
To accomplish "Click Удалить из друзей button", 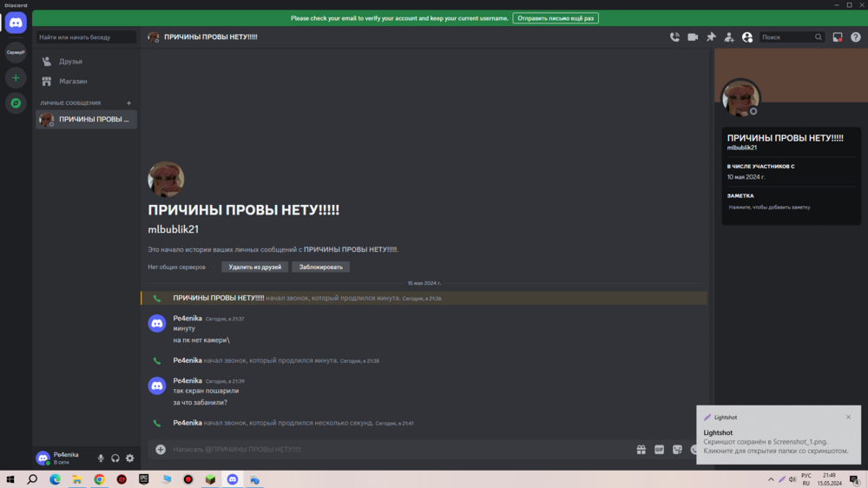I will 254,267.
